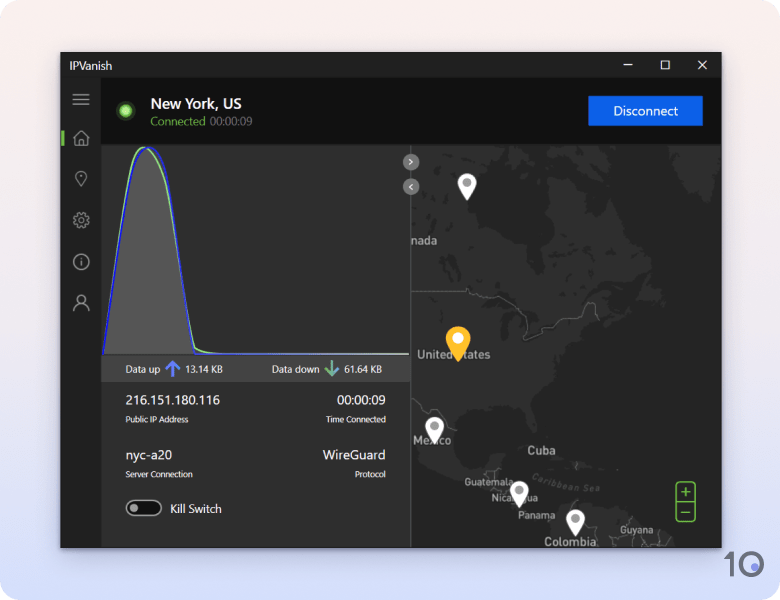This screenshot has width=780, height=600.
Task: Open the Settings gear
Action: point(81,220)
